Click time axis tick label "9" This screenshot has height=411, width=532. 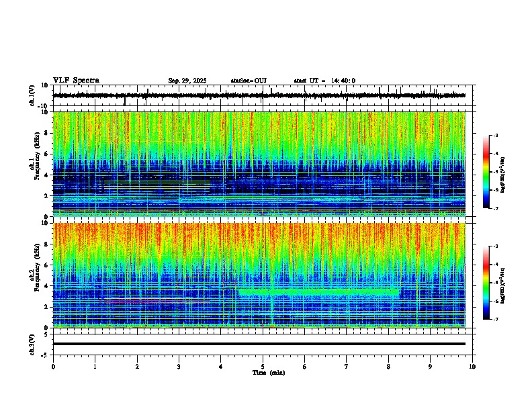tap(430, 367)
